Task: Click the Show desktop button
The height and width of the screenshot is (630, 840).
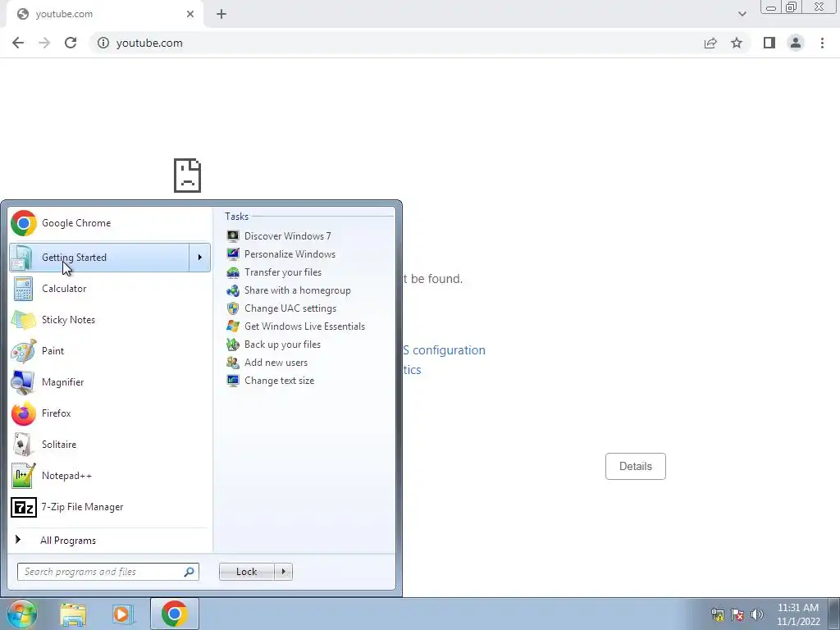Action: [834, 614]
